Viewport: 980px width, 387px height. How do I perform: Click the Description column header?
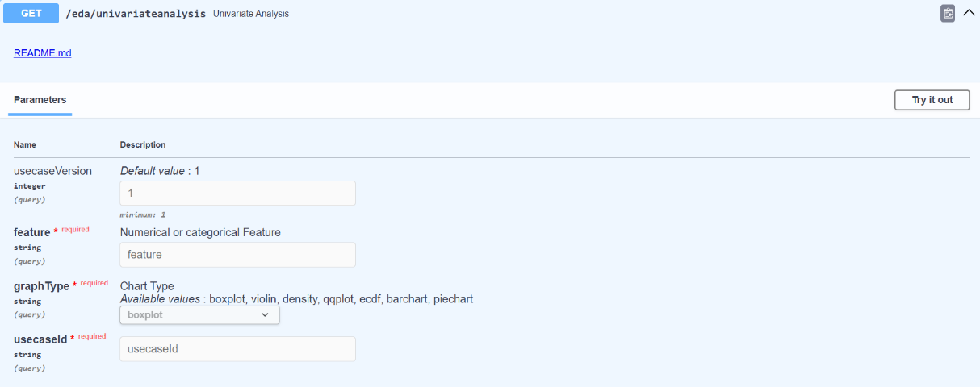(x=143, y=145)
